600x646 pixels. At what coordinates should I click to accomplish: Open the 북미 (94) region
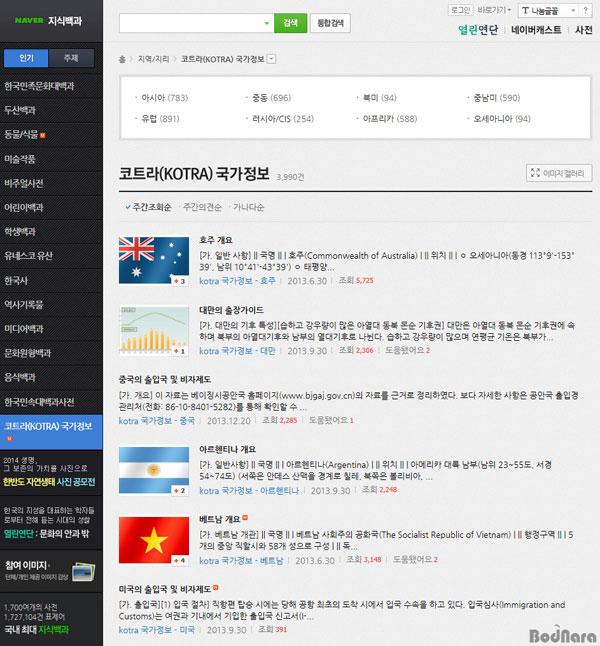380,98
